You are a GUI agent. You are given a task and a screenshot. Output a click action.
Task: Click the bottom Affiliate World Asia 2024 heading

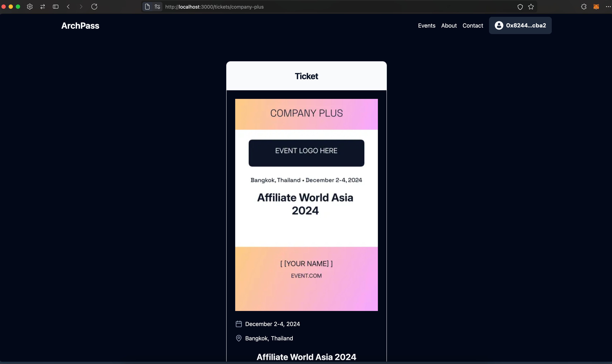[x=306, y=357]
